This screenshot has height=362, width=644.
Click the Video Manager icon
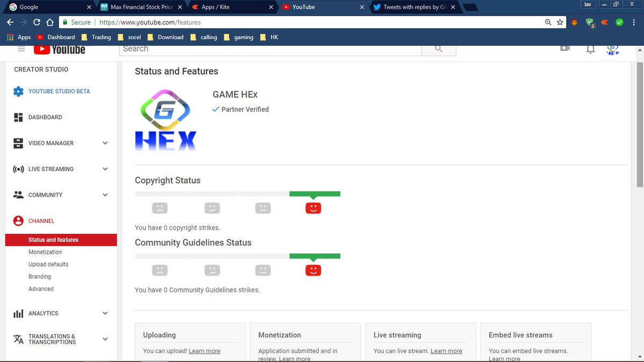[18, 143]
